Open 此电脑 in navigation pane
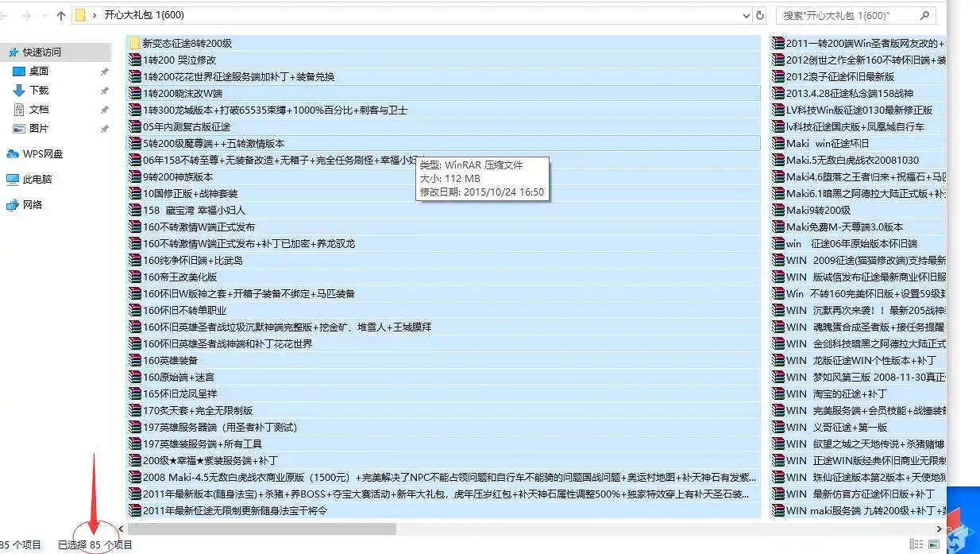Image resolution: width=980 pixels, height=554 pixels. (x=37, y=180)
